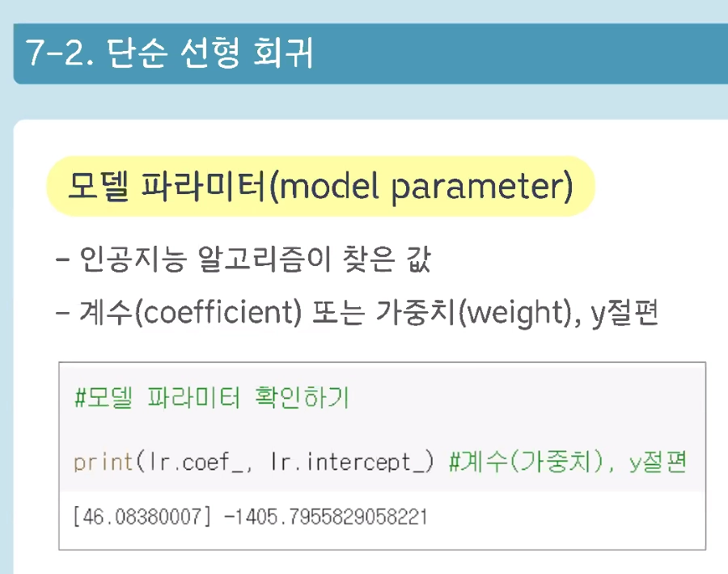Click the output value '[46.08380007]'

click(142, 516)
